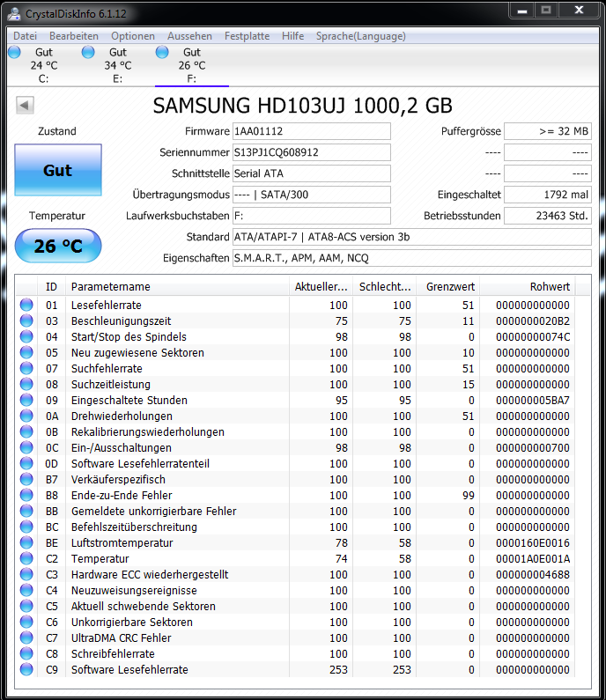Click the Schlecht column header
Image resolution: width=606 pixels, height=700 pixels.
pos(385,287)
